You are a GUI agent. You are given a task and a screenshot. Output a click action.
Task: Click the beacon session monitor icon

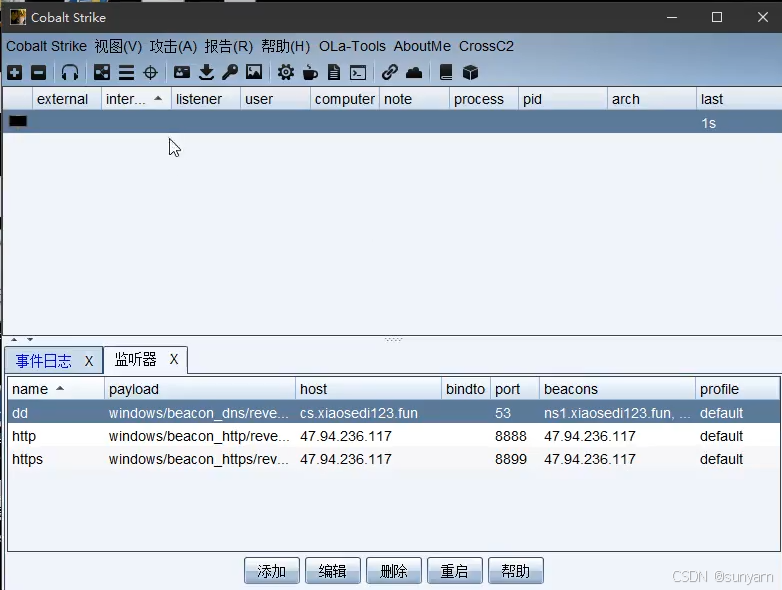(18, 122)
